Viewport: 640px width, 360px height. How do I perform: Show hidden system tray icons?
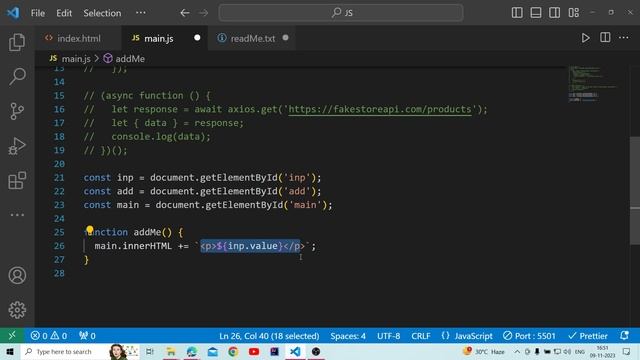pos(517,351)
